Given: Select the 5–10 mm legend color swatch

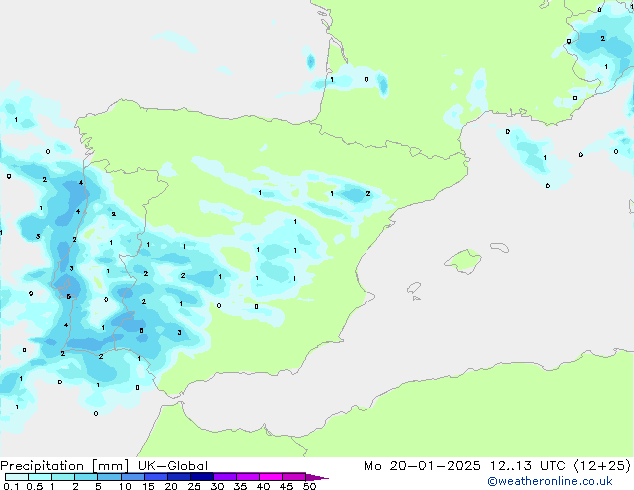Looking at the screenshot, I should pos(109,477).
